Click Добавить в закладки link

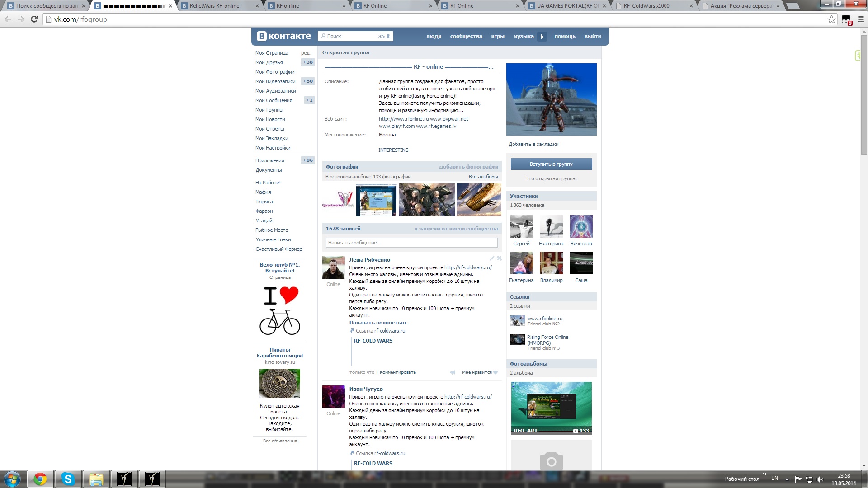[533, 144]
